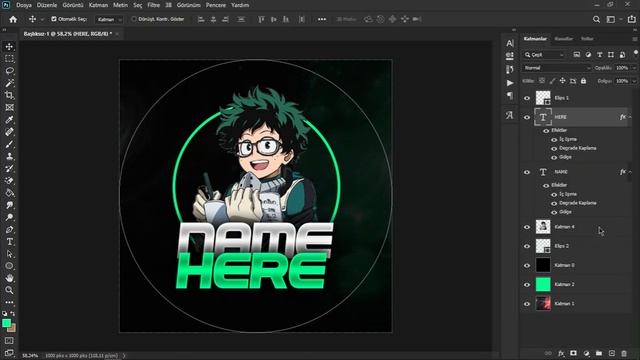Click the background color swatch
This screenshot has width=640, height=360.
coord(13,328)
